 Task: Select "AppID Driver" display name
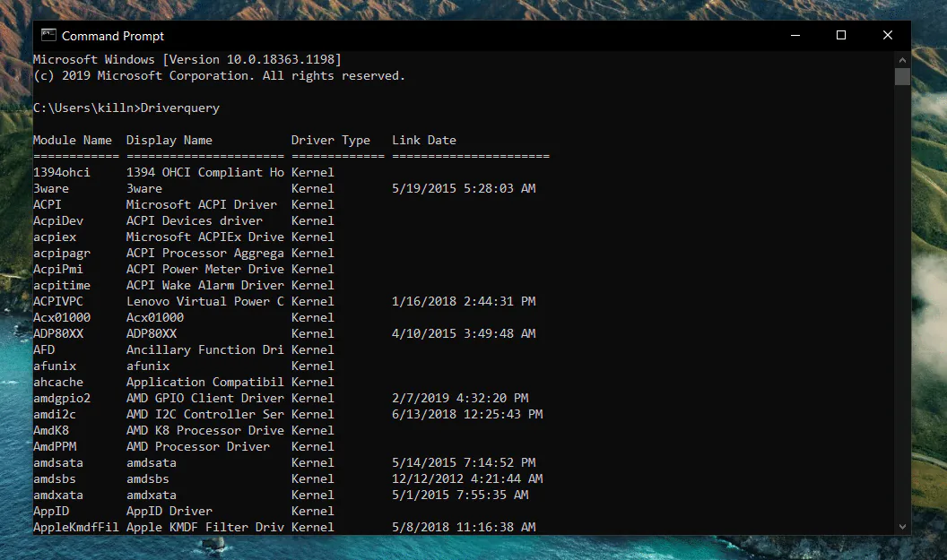click(x=169, y=511)
